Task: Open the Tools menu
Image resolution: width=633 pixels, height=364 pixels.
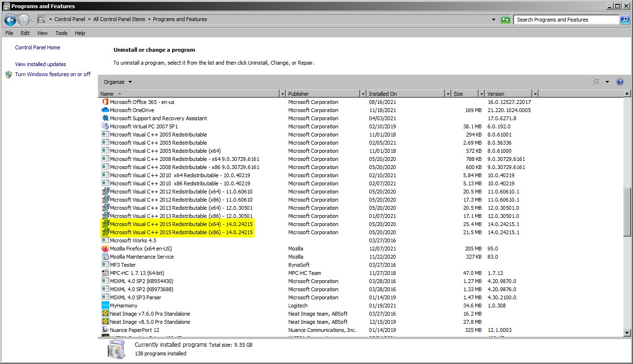Action: coord(61,33)
